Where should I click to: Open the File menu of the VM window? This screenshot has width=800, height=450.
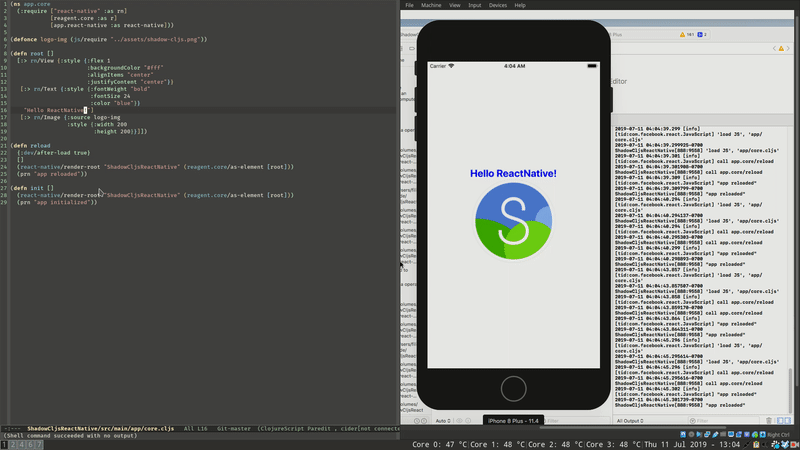[x=409, y=5]
